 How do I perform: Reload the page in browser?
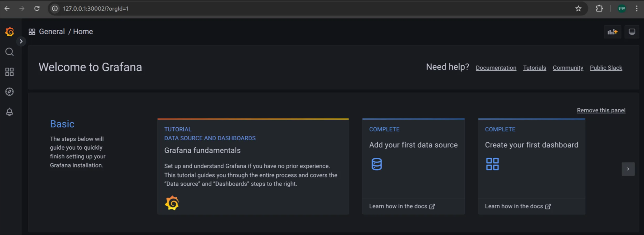[37, 9]
